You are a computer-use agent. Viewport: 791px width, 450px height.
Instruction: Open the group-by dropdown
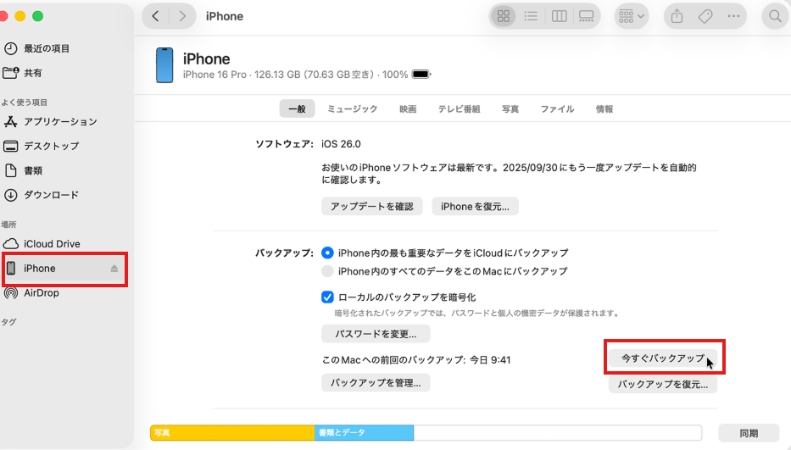point(631,16)
